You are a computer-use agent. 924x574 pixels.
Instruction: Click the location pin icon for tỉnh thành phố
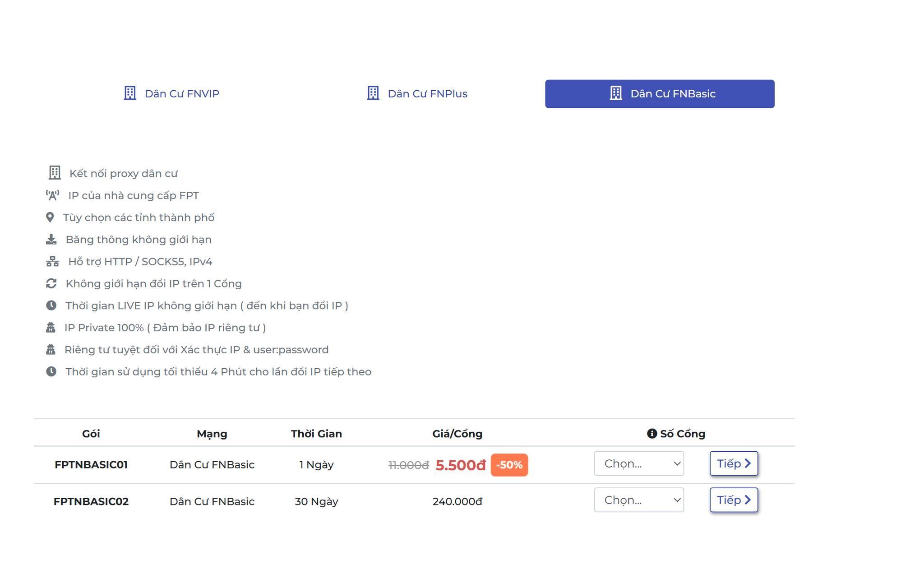click(50, 218)
